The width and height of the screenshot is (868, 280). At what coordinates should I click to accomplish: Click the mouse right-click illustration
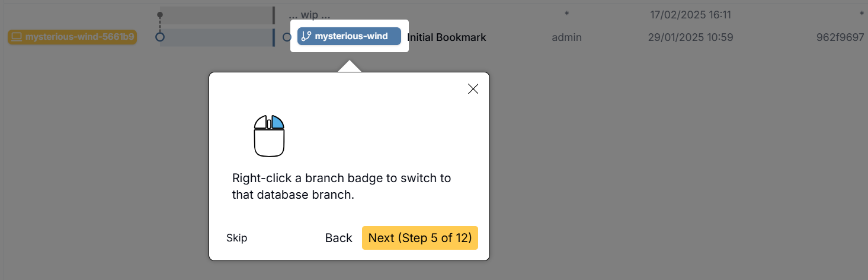(269, 136)
